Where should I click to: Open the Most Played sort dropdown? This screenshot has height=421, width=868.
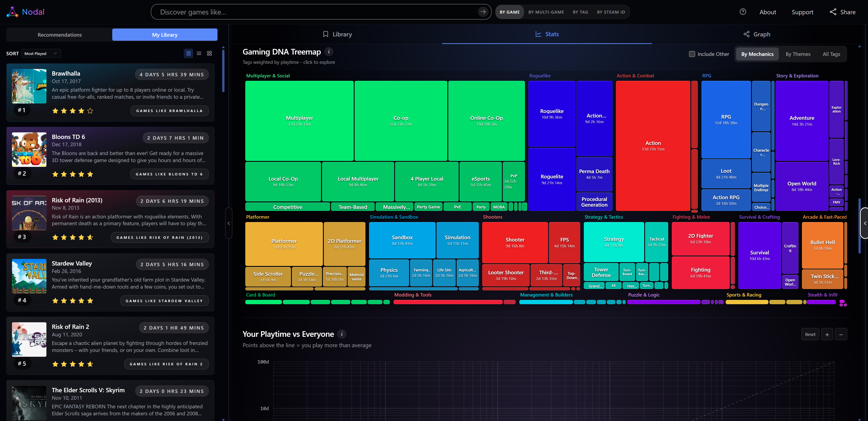[x=41, y=53]
